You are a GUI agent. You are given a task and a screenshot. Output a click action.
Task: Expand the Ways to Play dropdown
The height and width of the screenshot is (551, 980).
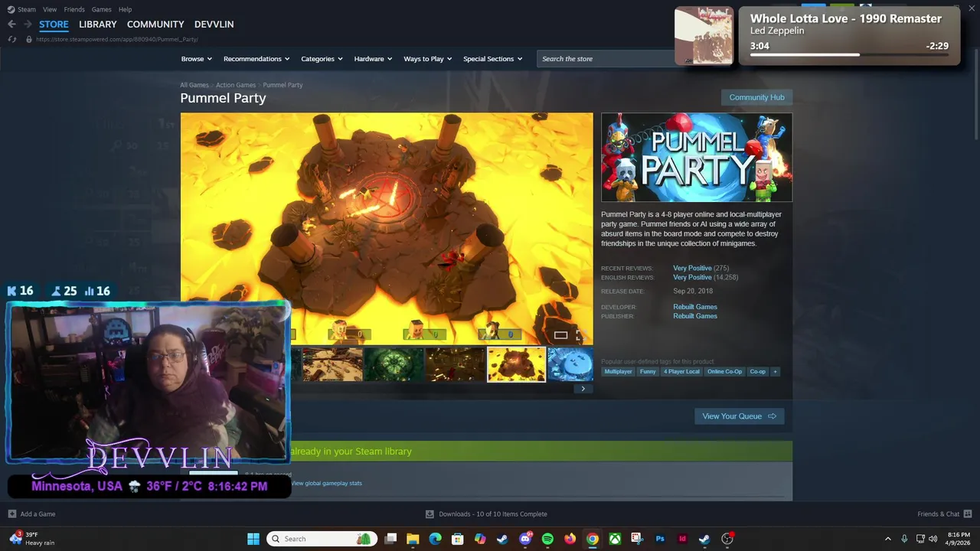428,59
